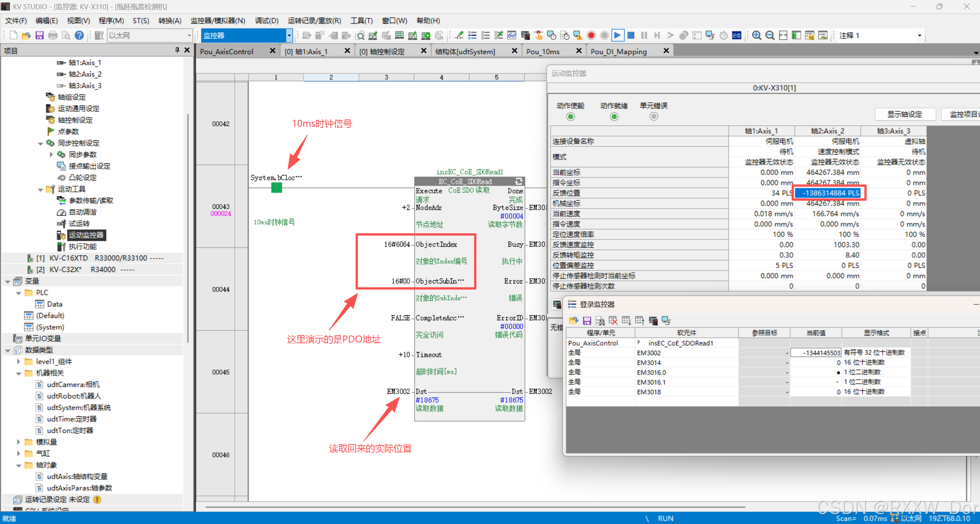This screenshot has width=980, height=524.
Task: Click EM3002 current value cell
Action: click(816, 353)
